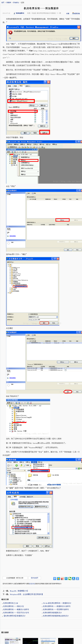Screen dimensions: 82x644
Task: Select 文件夹选项(O)... in 工具 menu
Action: [40, 471]
